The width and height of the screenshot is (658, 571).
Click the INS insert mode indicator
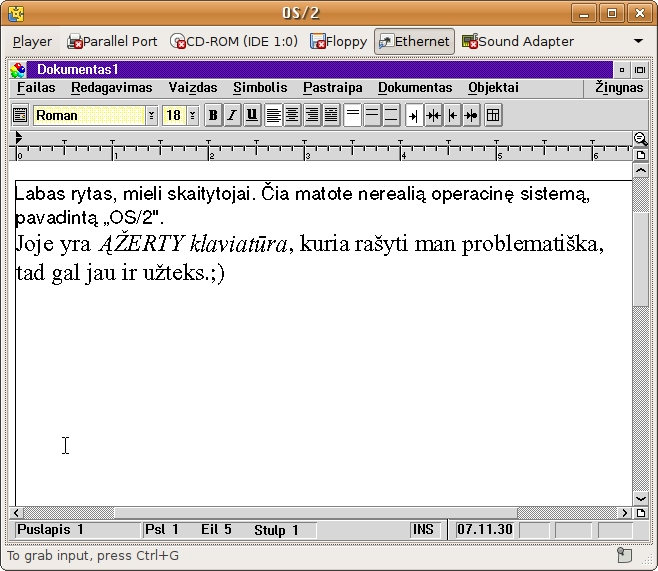click(423, 529)
